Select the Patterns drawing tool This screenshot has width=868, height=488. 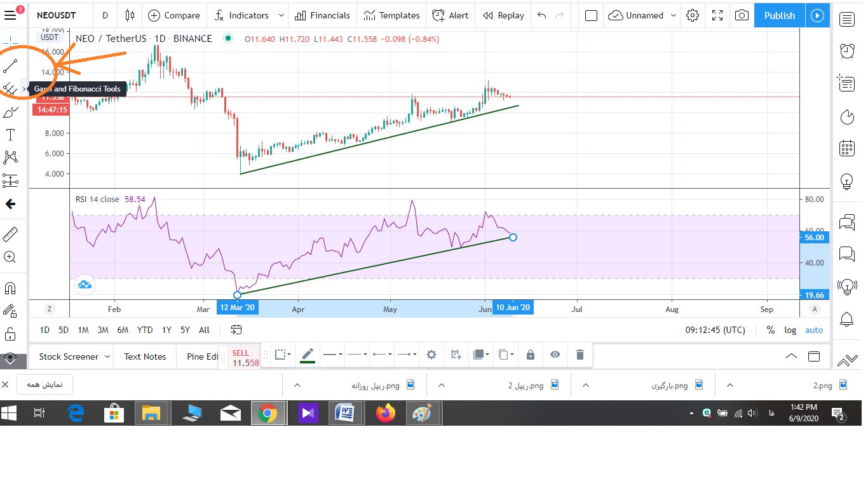(10, 158)
